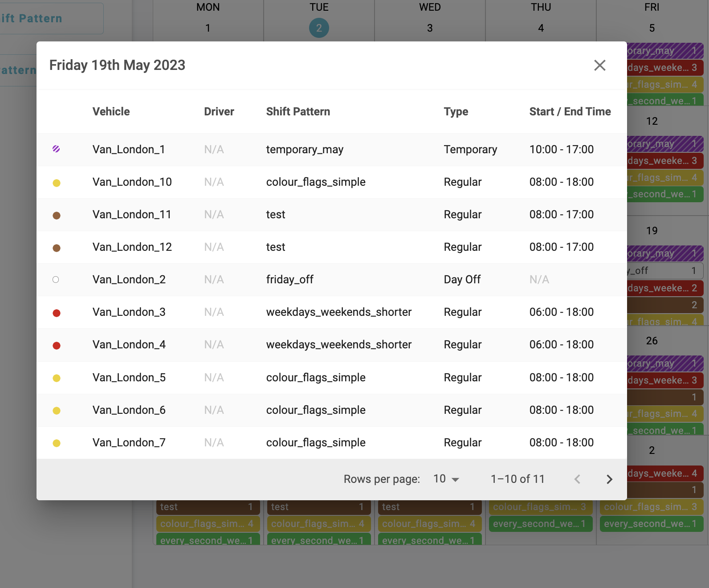Screen dimensions: 709x588
Task: Close the Friday 19th May dialog
Action: pos(599,65)
